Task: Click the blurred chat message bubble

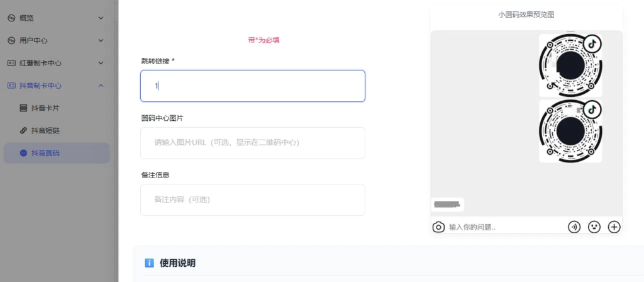Action: (x=447, y=205)
